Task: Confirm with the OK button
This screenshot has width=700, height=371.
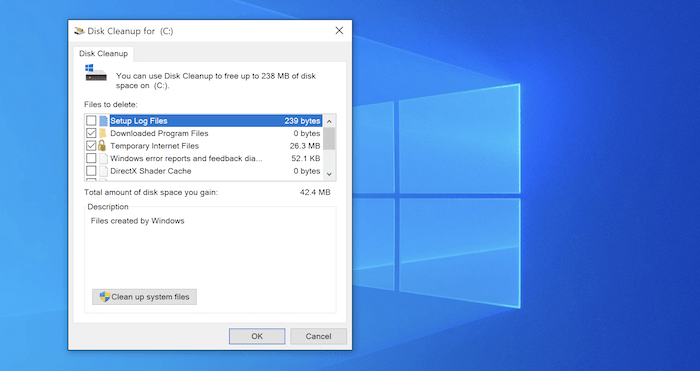Action: (x=257, y=336)
